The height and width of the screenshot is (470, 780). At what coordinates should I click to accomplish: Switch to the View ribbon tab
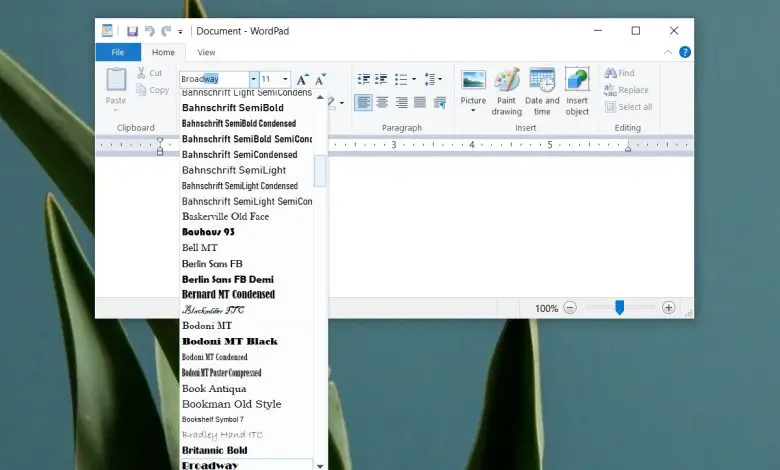click(206, 52)
